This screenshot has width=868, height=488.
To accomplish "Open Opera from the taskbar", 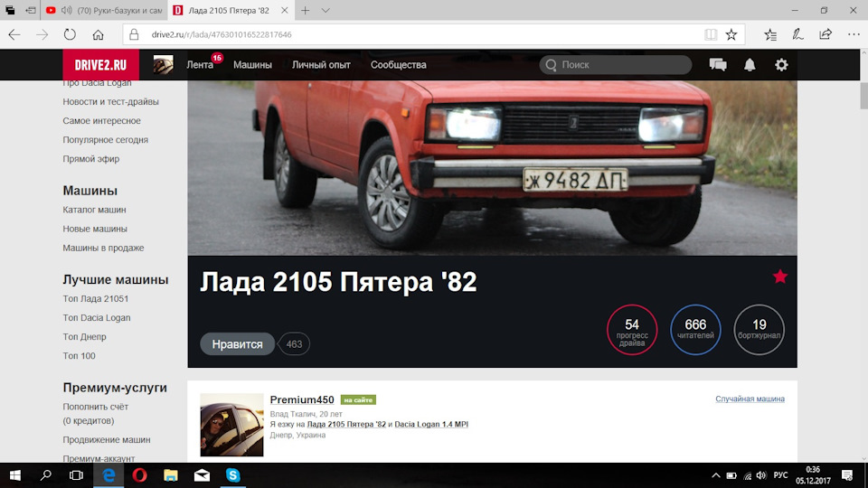I will [139, 475].
